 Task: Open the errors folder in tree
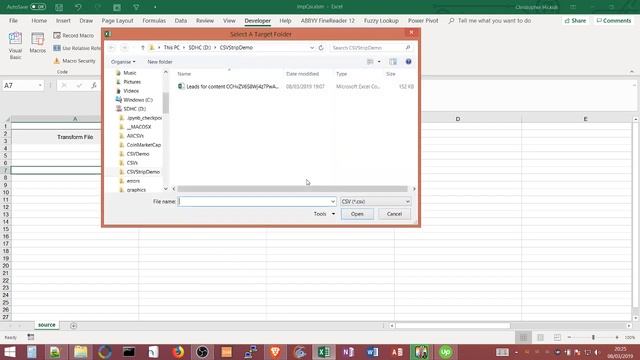click(133, 181)
